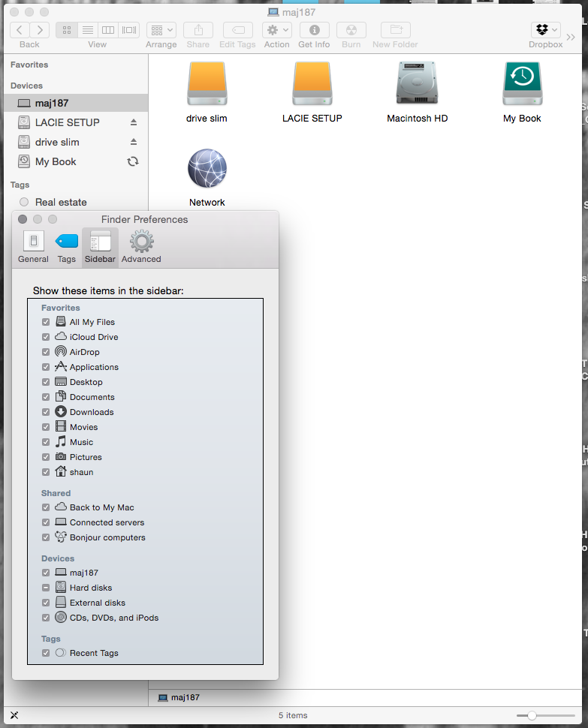Click the Edit Tags toolbar button

point(238,30)
